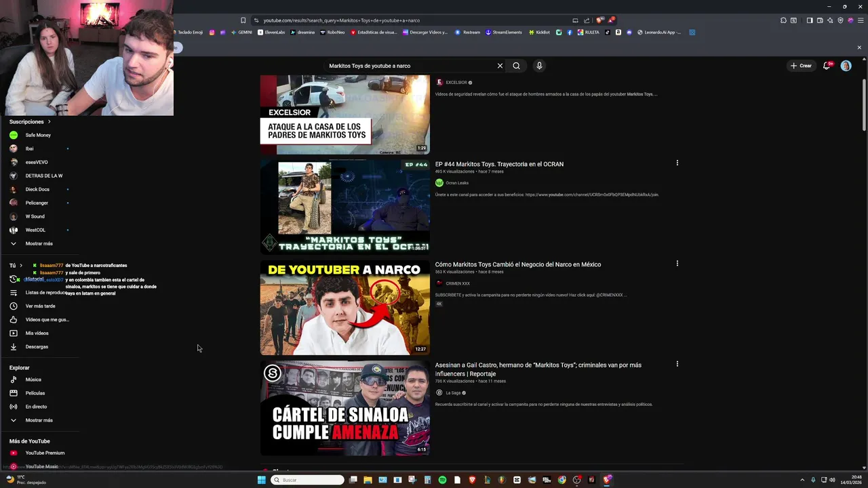Open options for Asesinan a Gail Castro video
Viewport: 868px width, 488px height.
677,364
